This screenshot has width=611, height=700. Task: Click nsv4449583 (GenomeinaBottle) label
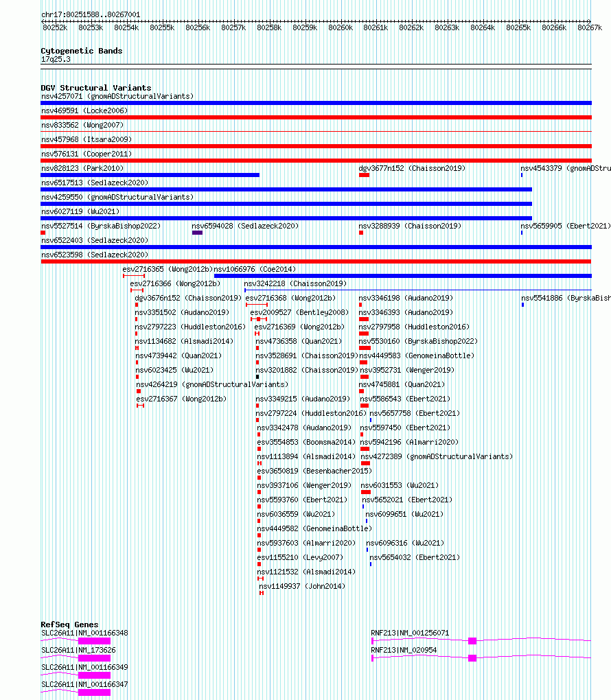[417, 355]
